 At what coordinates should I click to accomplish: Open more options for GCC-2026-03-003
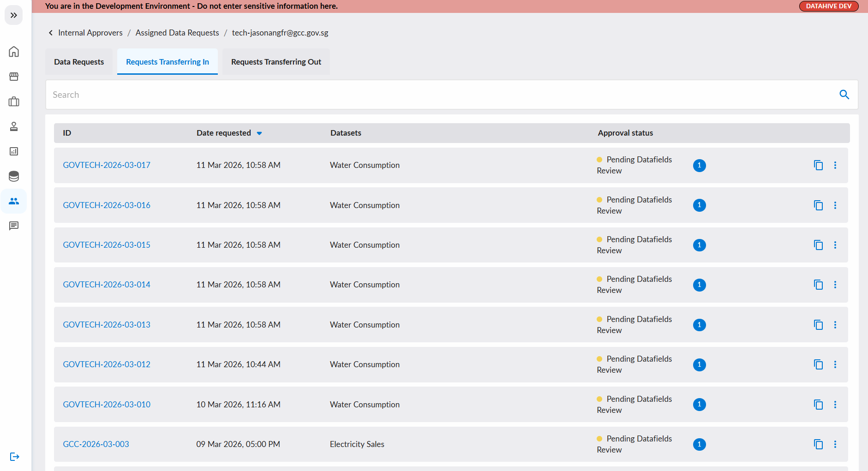pos(835,444)
